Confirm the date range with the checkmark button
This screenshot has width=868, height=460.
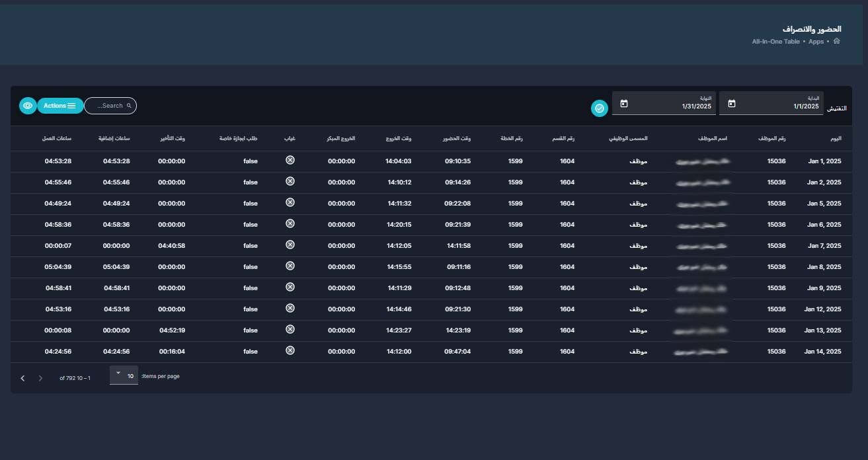pyautogui.click(x=600, y=108)
